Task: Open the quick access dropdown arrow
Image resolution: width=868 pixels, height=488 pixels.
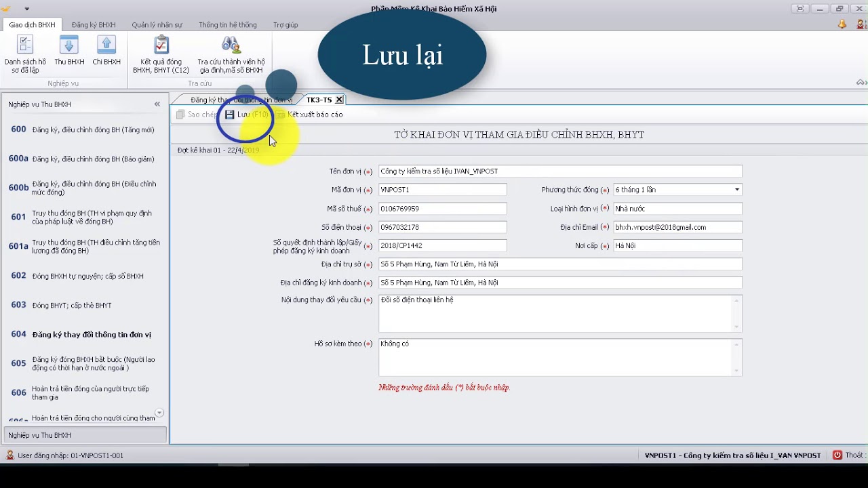Action: click(x=27, y=9)
